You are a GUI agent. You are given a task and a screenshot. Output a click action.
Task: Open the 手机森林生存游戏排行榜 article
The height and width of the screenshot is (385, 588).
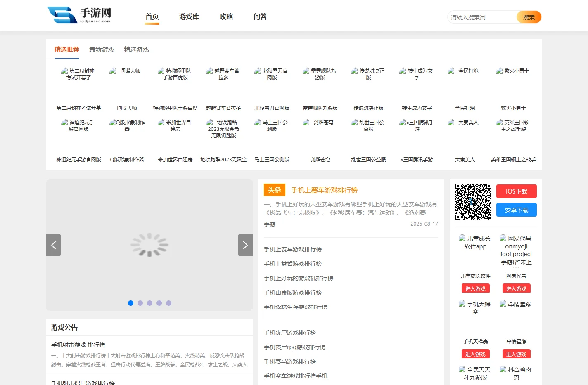pyautogui.click(x=296, y=307)
